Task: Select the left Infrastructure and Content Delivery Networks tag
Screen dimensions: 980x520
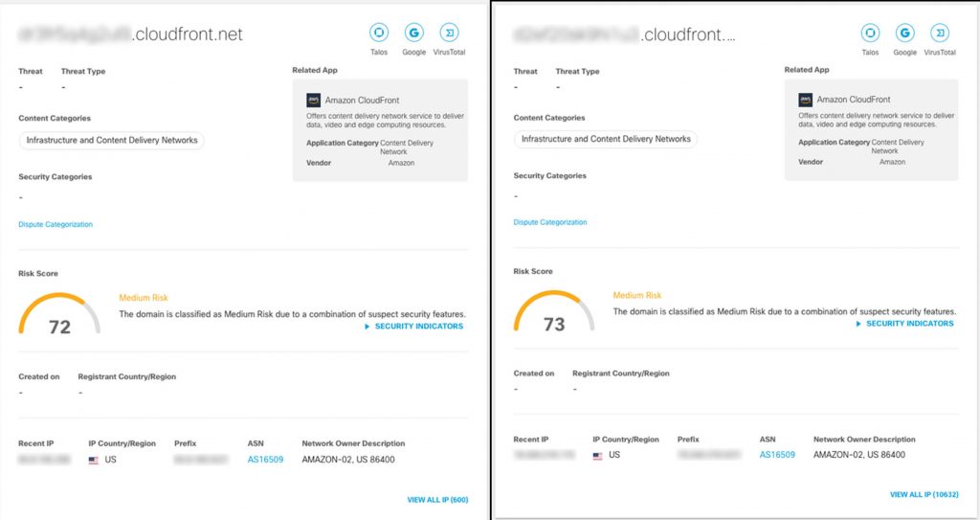Action: pyautogui.click(x=112, y=141)
